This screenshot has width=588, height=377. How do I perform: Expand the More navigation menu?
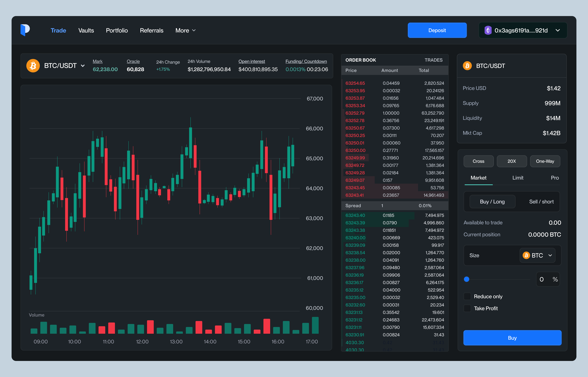click(185, 30)
